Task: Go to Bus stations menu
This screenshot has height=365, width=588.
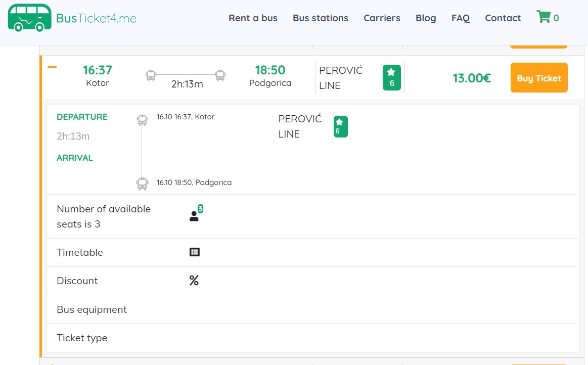Action: [321, 18]
